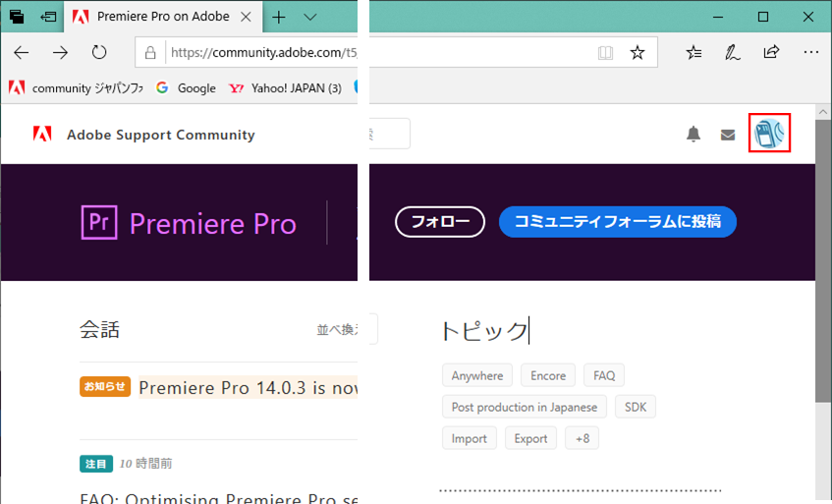Image resolution: width=832 pixels, height=504 pixels.
Task: Open the user profile avatar
Action: tap(769, 133)
